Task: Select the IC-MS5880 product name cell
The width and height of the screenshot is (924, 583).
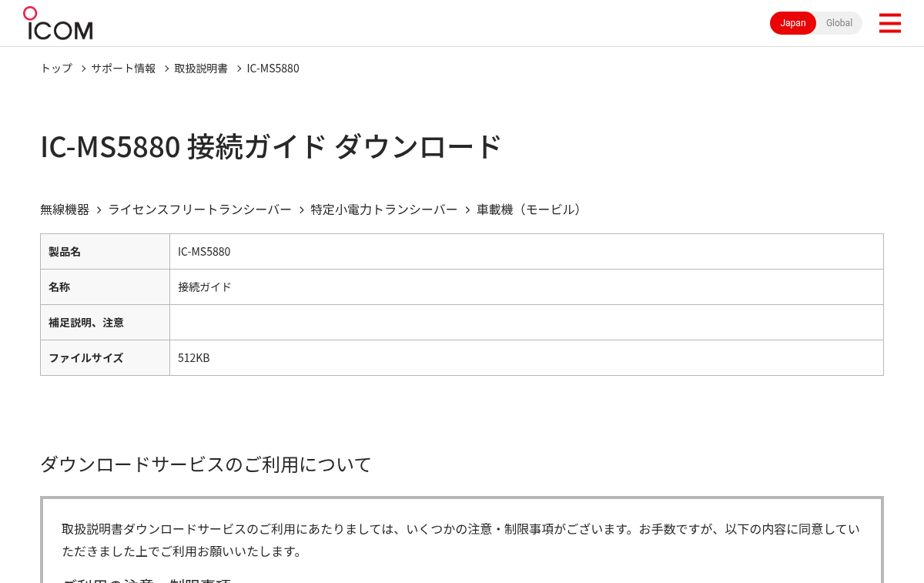Action: pos(527,252)
